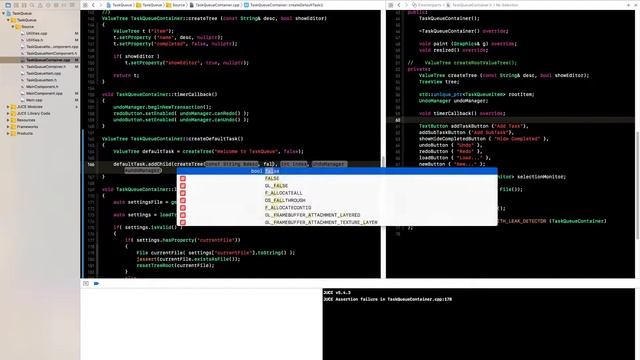The width and height of the screenshot is (640, 360).
Task: Select TaskQueueContainer.cpp in the navigator
Action: point(48,60)
